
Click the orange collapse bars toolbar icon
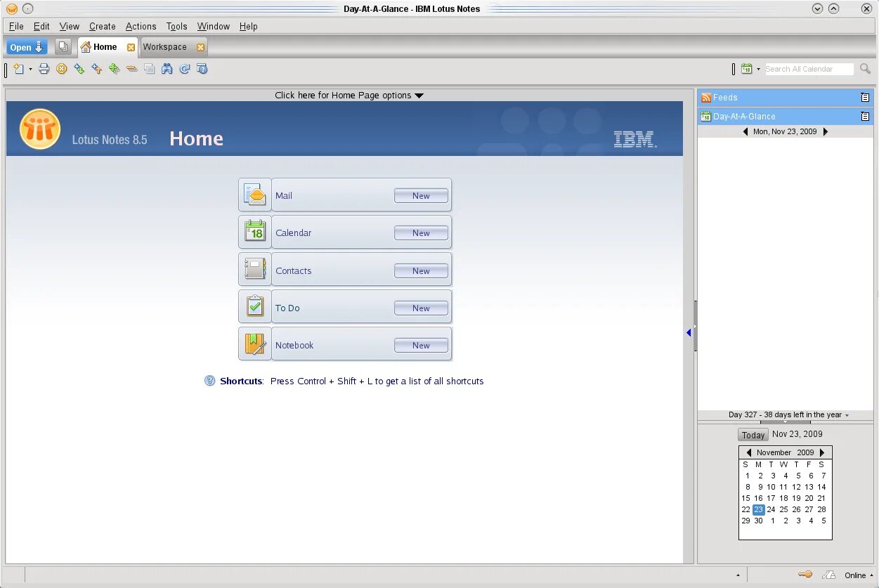[131, 69]
